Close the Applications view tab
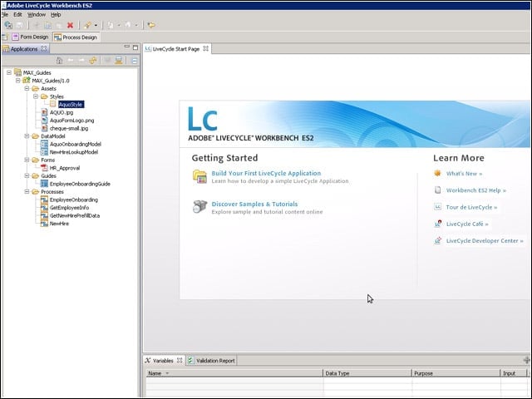532x399 pixels. point(44,48)
